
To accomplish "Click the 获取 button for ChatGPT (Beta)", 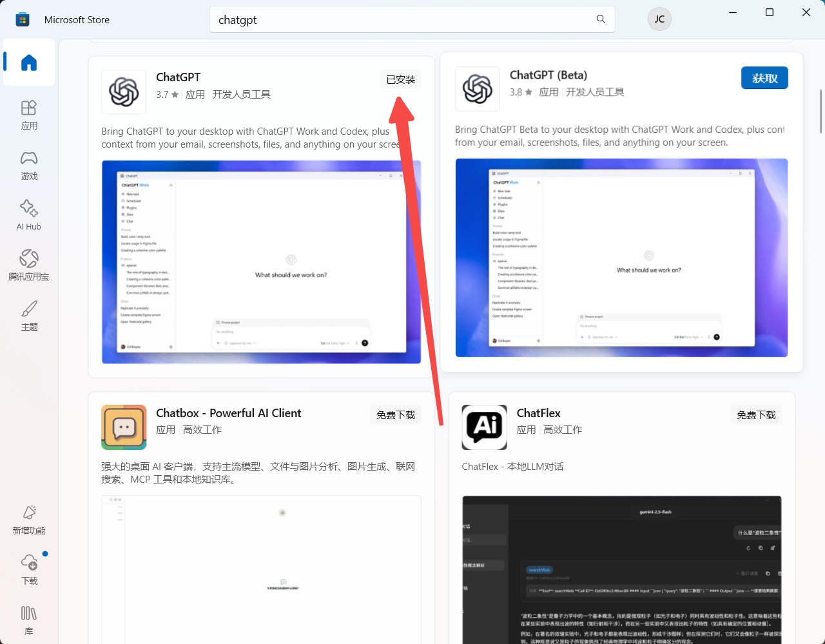I will (764, 78).
